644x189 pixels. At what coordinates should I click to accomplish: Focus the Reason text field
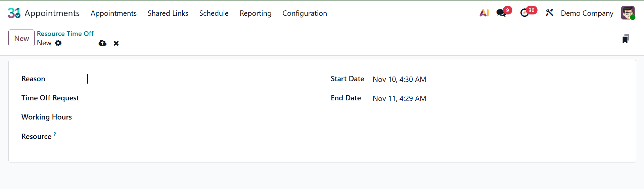click(200, 79)
